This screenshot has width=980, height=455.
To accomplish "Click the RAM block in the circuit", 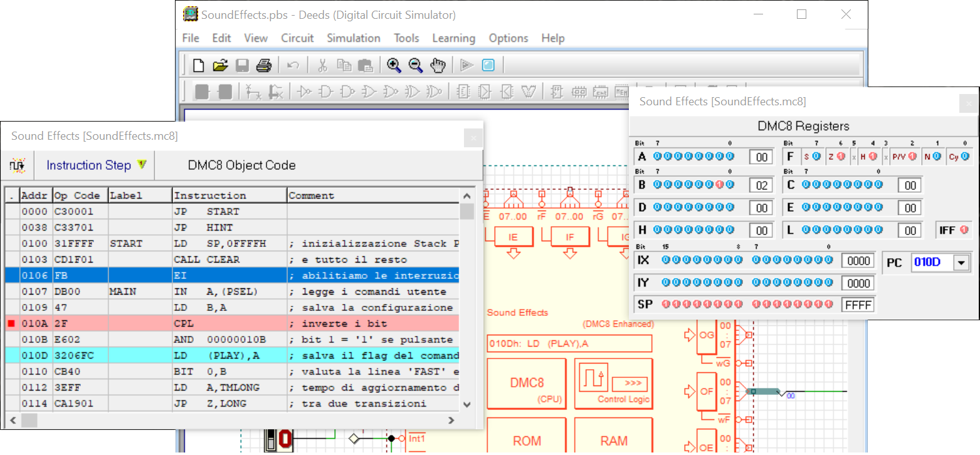I will pos(613,435).
